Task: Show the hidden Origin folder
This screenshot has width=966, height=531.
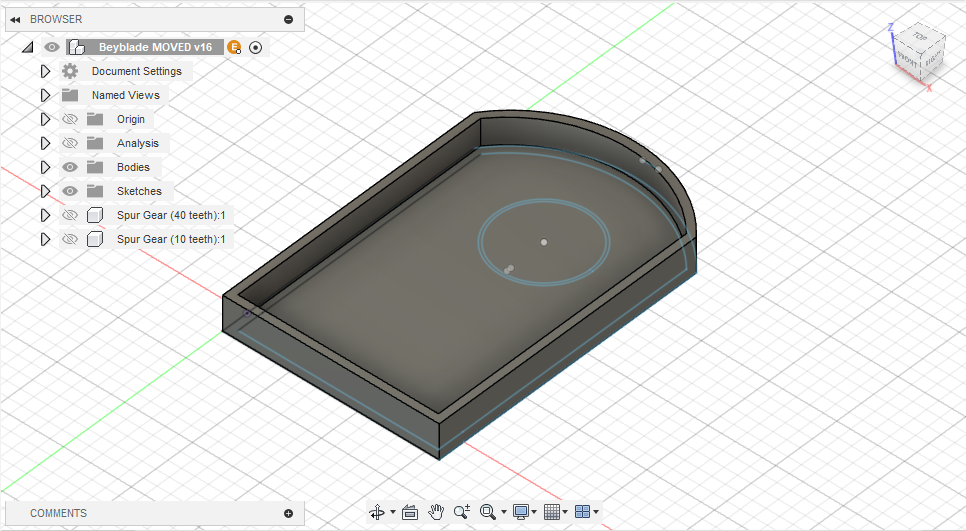Action: [70, 120]
